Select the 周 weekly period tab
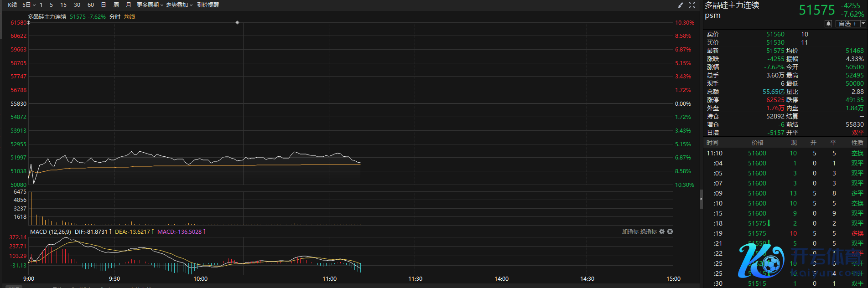Image resolution: width=868 pixels, height=288 pixels. (x=116, y=5)
